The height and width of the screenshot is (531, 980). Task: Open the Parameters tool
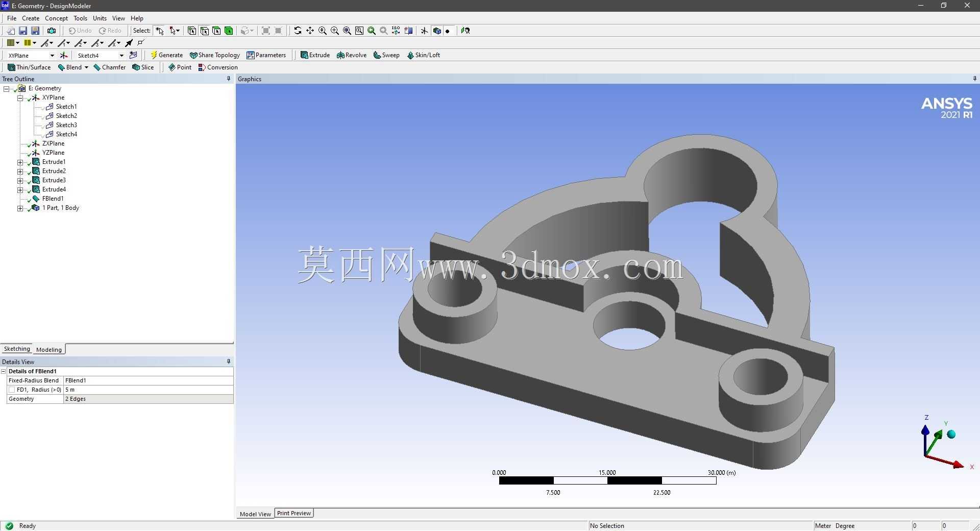(266, 55)
